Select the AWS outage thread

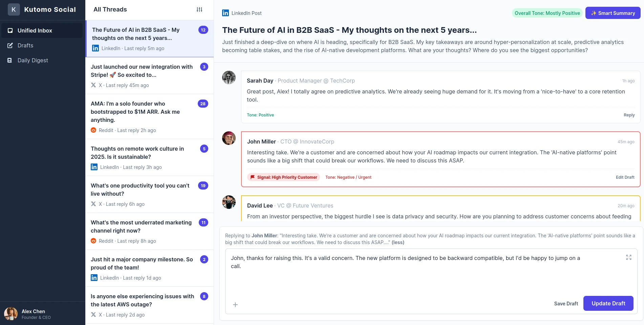point(142,300)
